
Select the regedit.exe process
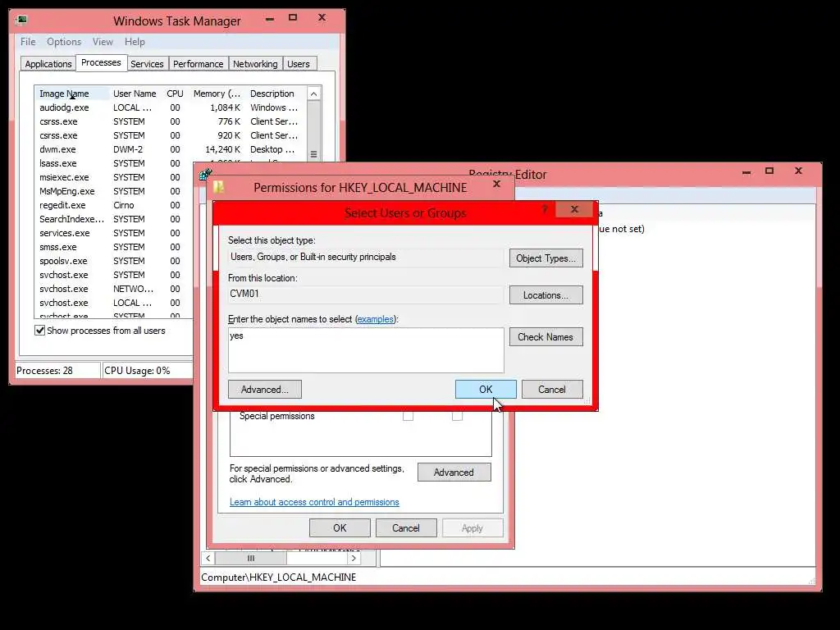(x=62, y=205)
